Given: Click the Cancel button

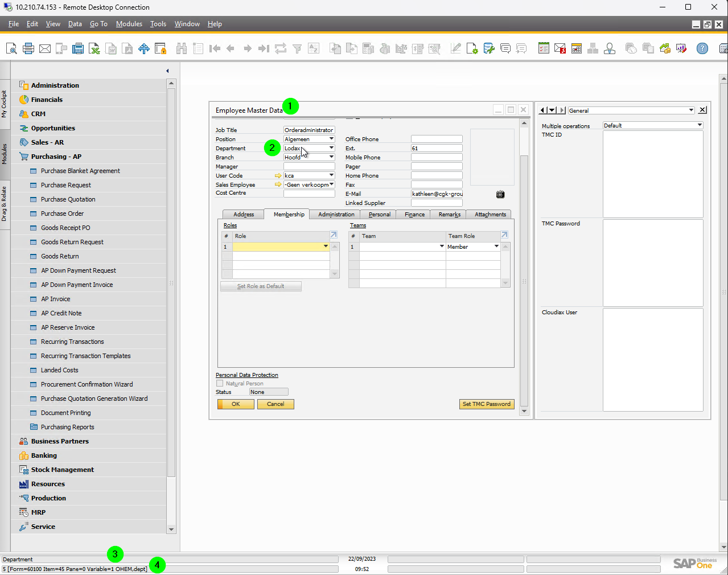Looking at the screenshot, I should tap(275, 404).
